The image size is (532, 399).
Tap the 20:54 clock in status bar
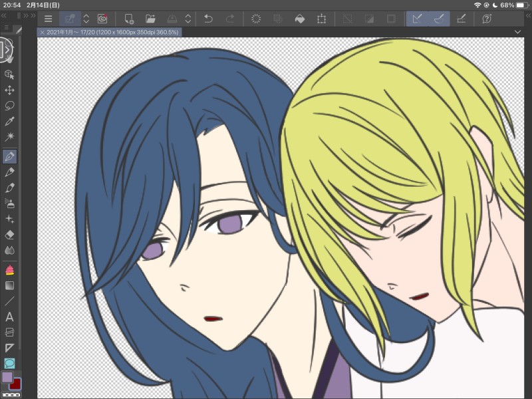pos(12,5)
